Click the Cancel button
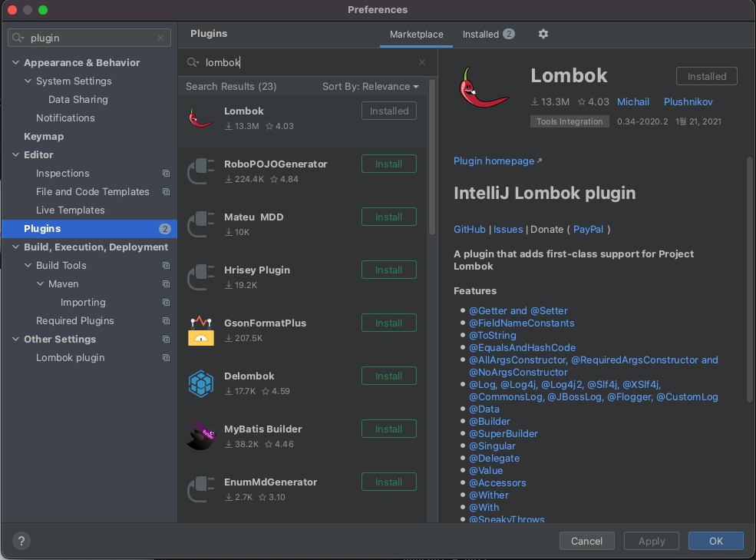Image resolution: width=756 pixels, height=560 pixels. click(x=587, y=541)
